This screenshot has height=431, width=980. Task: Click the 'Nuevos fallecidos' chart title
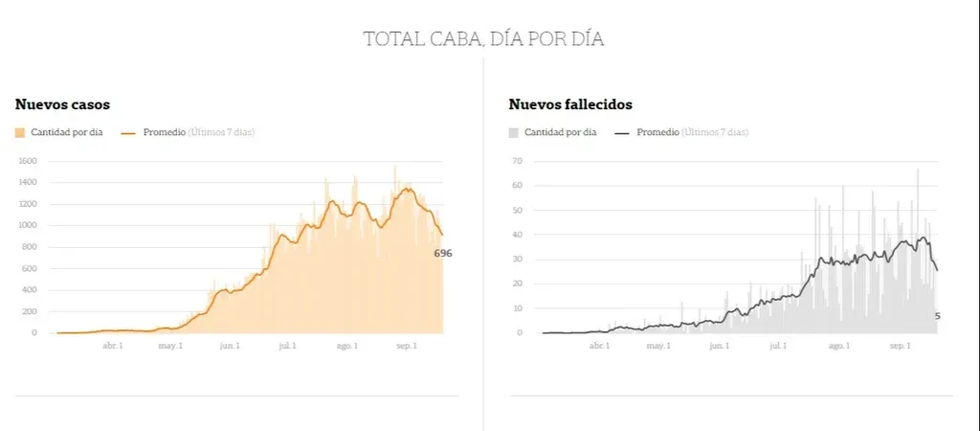(570, 104)
